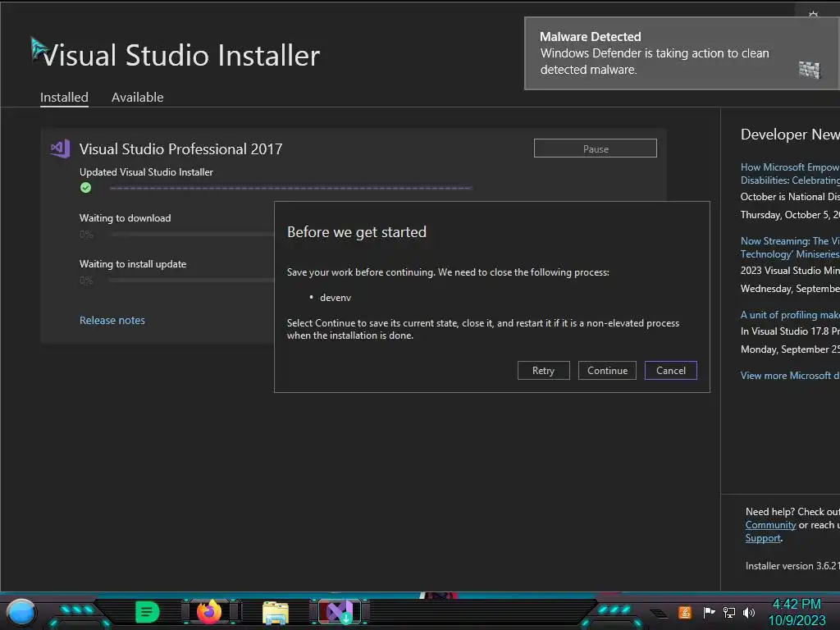Click the 'Waiting to install update' label
The height and width of the screenshot is (630, 840).
pyautogui.click(x=133, y=264)
